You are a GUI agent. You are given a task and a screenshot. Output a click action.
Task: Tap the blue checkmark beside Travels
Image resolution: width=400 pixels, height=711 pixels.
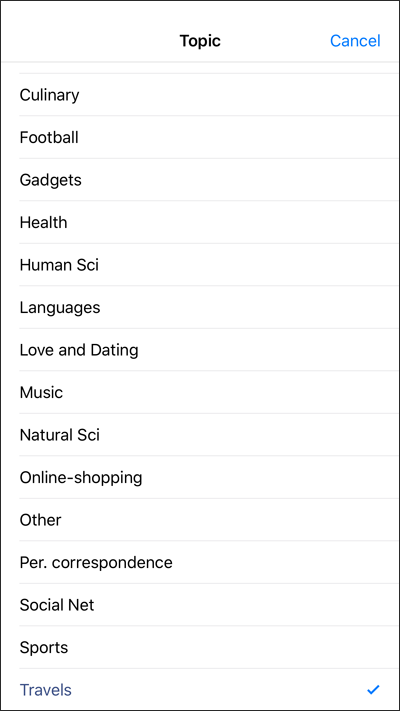(x=373, y=690)
